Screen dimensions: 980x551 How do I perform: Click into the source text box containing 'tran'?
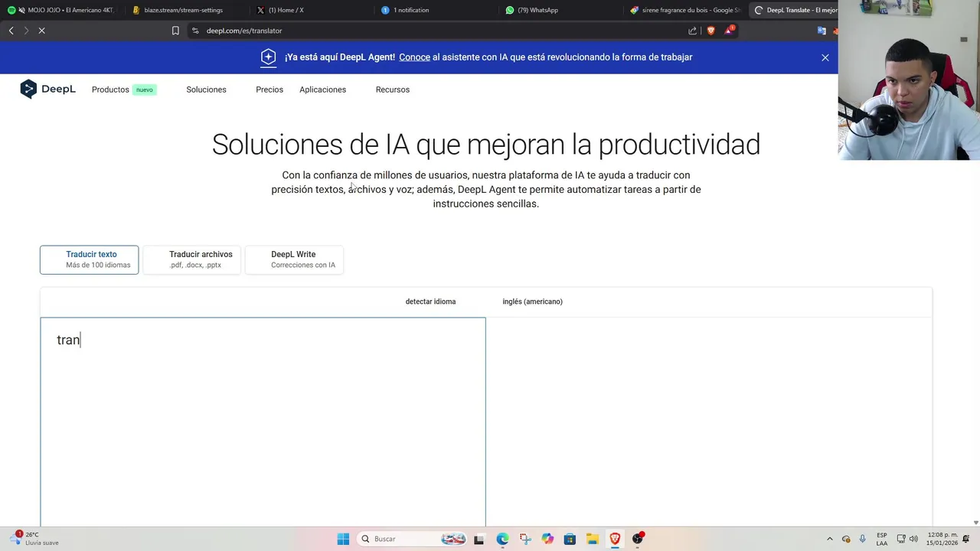[263, 422]
